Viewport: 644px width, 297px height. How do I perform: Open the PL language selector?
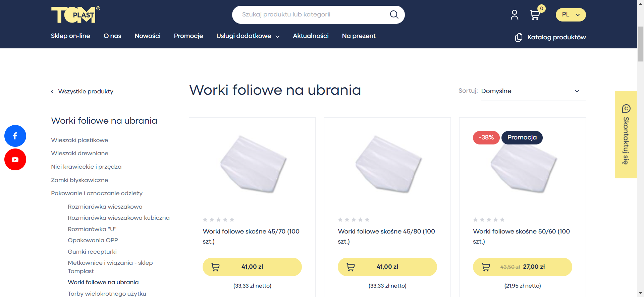click(570, 14)
